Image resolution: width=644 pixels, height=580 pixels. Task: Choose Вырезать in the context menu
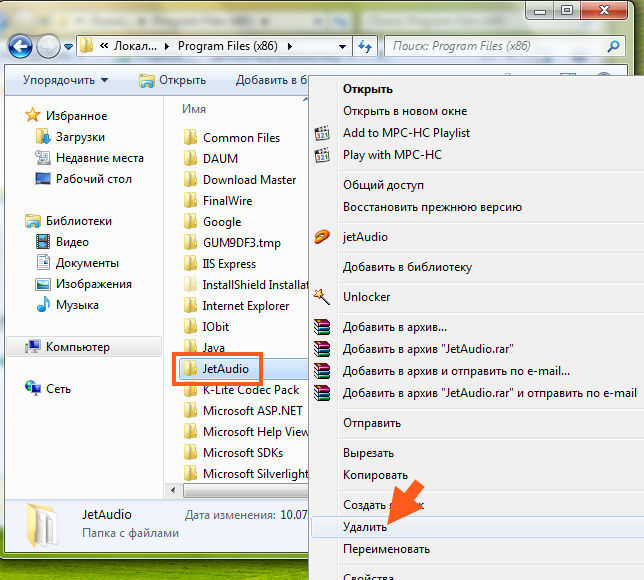click(368, 453)
